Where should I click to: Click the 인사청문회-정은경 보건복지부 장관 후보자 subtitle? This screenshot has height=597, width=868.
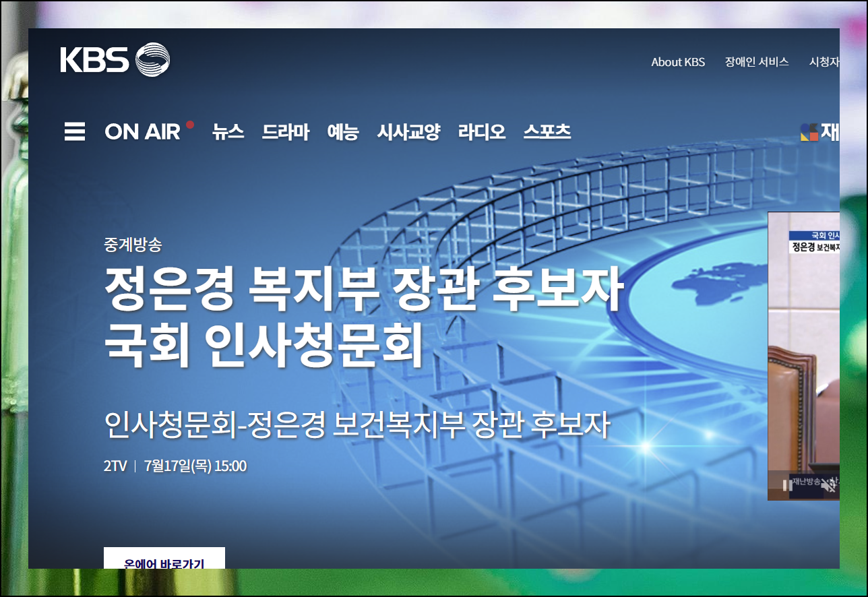[x=357, y=425]
